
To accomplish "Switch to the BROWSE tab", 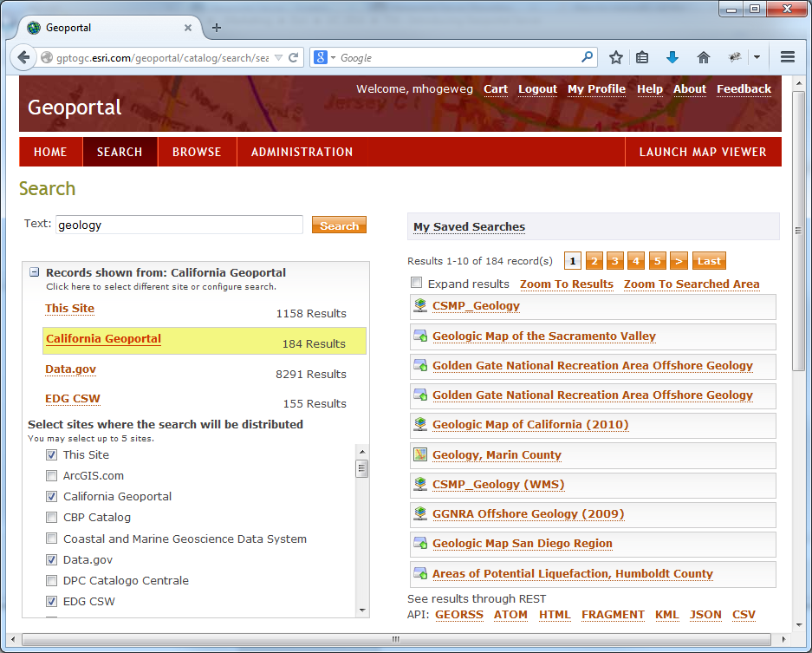I will 197,152.
